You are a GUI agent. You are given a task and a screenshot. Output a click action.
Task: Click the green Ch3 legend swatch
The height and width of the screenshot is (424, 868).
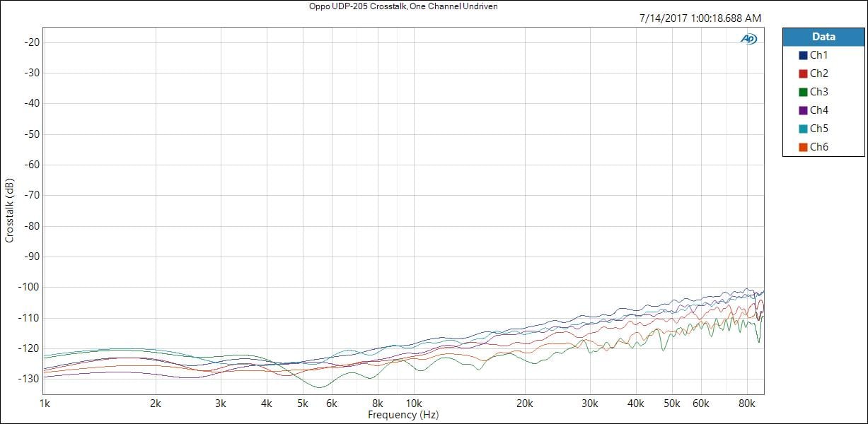[803, 92]
